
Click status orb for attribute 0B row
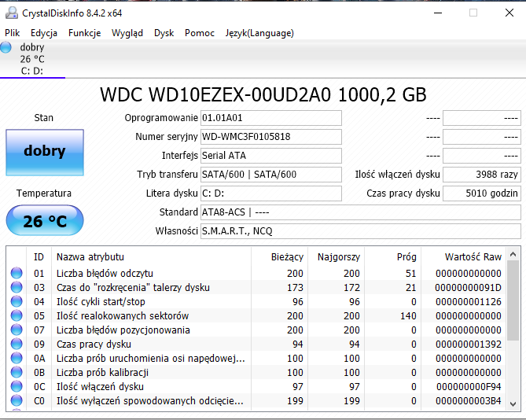(17, 372)
